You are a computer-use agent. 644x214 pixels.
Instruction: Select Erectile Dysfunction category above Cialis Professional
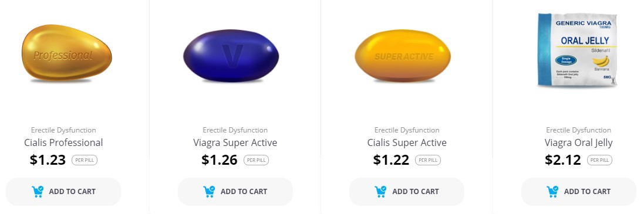[x=63, y=130]
